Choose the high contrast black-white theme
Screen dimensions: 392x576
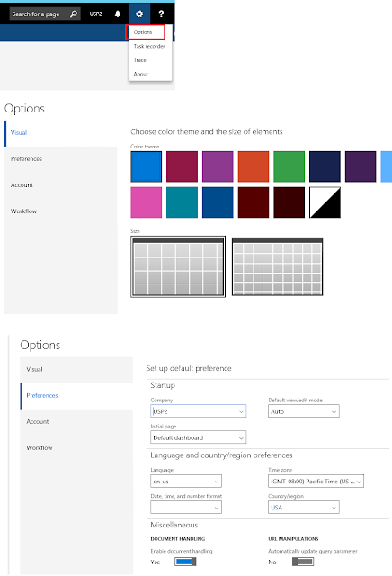[x=325, y=202]
